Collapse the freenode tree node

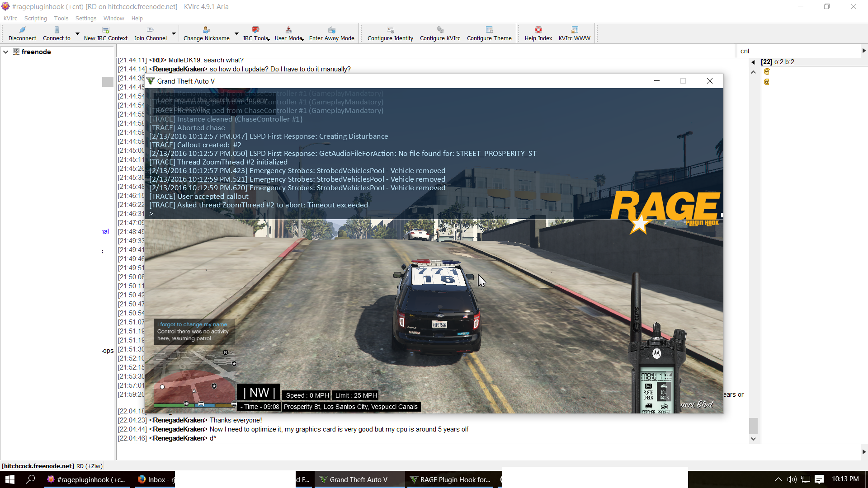coord(6,52)
